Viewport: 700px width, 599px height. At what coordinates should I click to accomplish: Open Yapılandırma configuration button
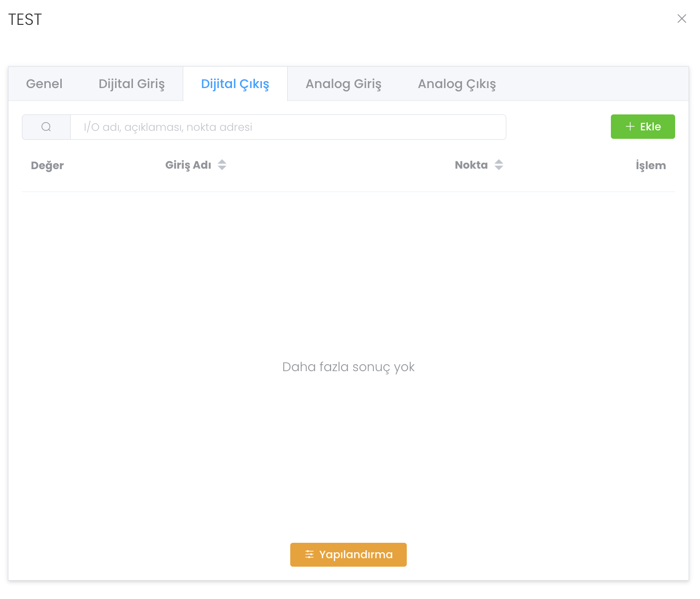pos(349,555)
